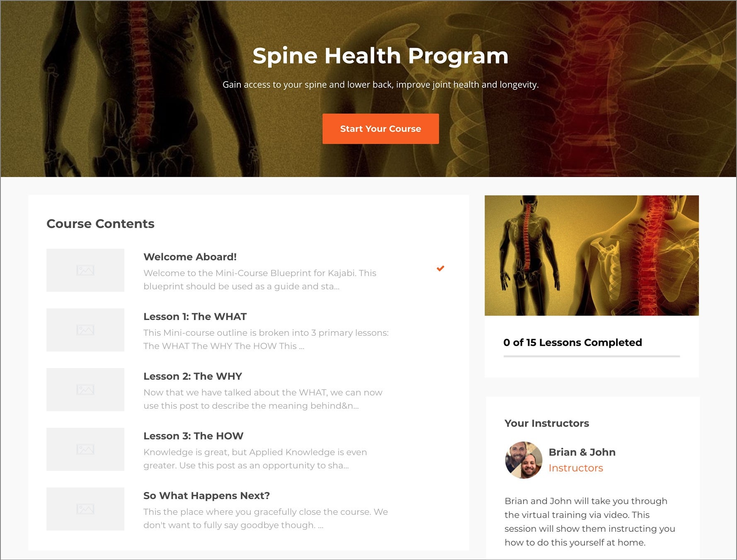Click the Start Your Course button
737x560 pixels.
[x=381, y=129]
